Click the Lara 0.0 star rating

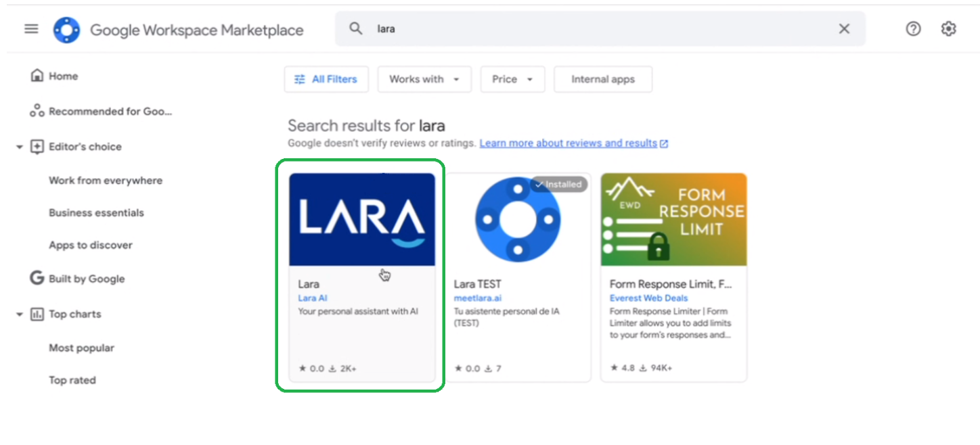pos(312,369)
